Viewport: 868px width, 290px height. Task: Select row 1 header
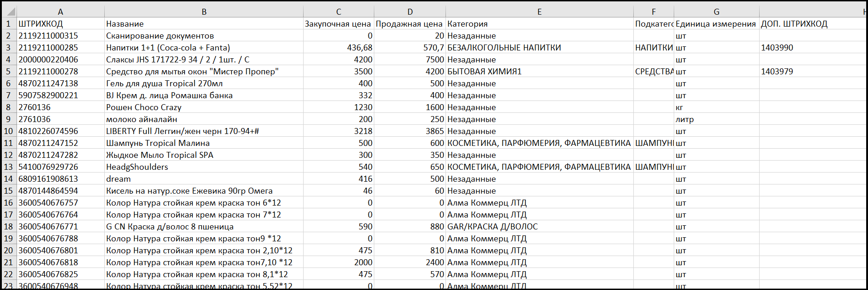(9, 23)
